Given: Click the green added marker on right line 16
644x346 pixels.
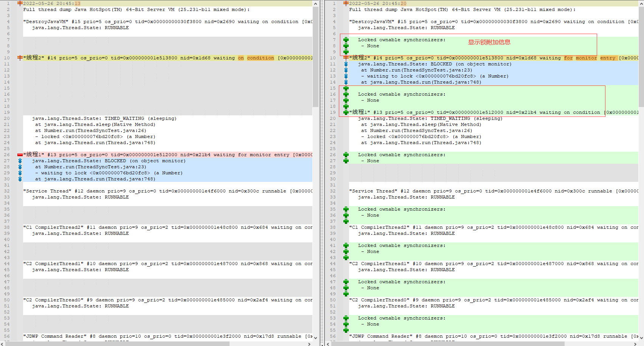Looking at the screenshot, I should 346,94.
